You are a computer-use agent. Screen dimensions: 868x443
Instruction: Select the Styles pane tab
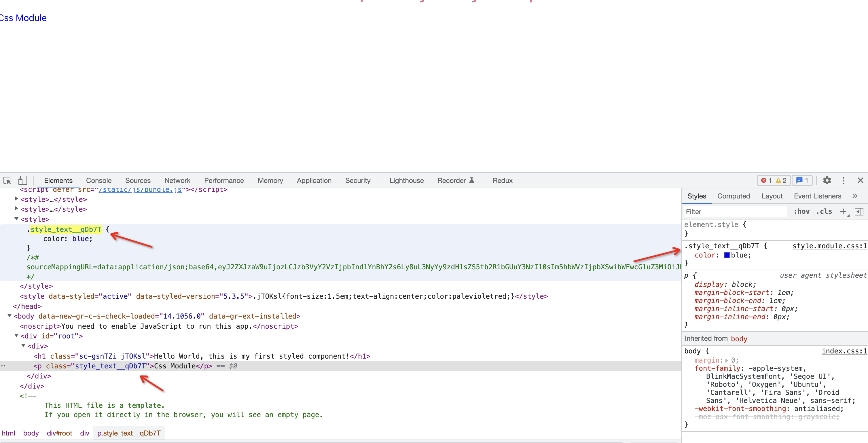[696, 196]
